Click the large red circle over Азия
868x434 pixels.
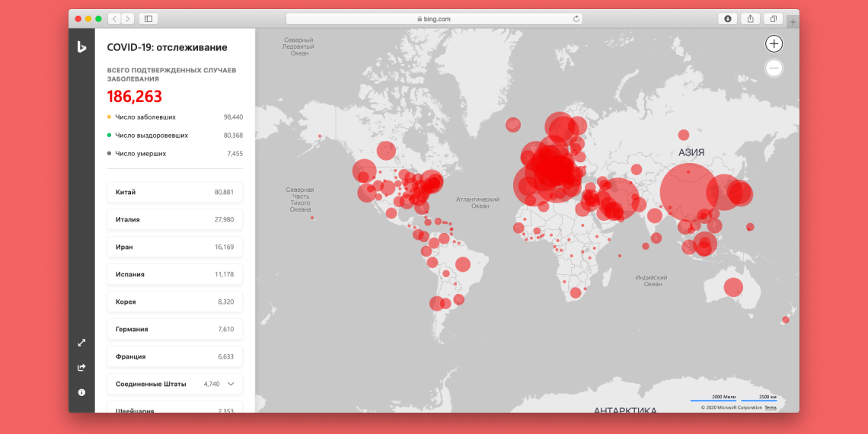pos(688,192)
